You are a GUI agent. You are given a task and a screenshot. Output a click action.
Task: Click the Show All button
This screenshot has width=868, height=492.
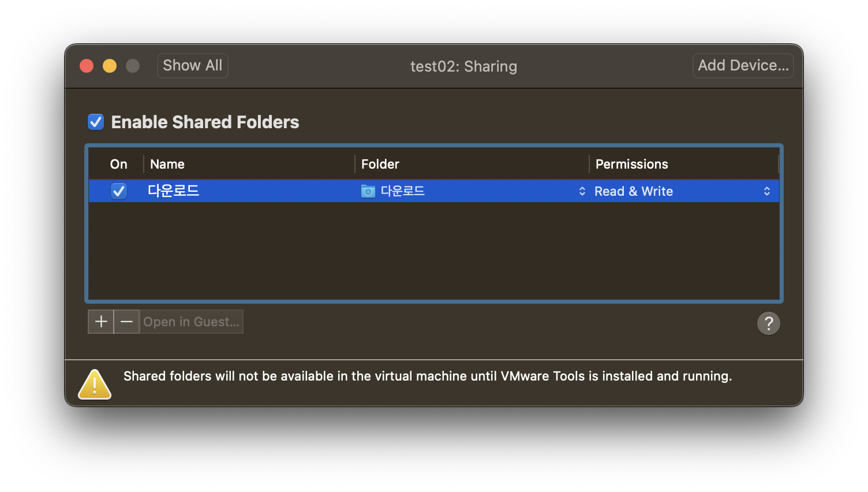(x=193, y=65)
